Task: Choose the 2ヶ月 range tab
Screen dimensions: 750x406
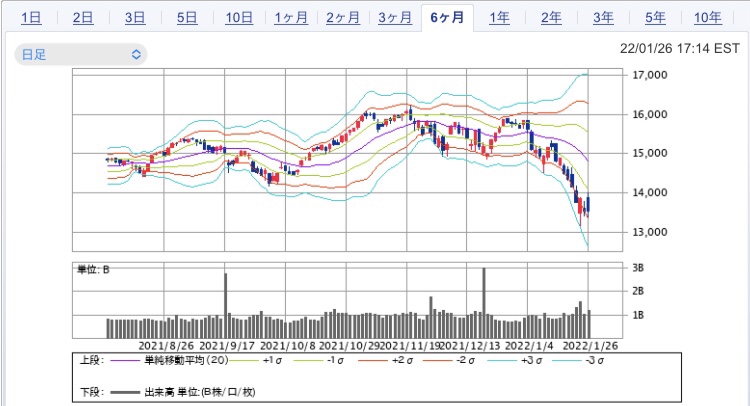Action: (x=342, y=18)
